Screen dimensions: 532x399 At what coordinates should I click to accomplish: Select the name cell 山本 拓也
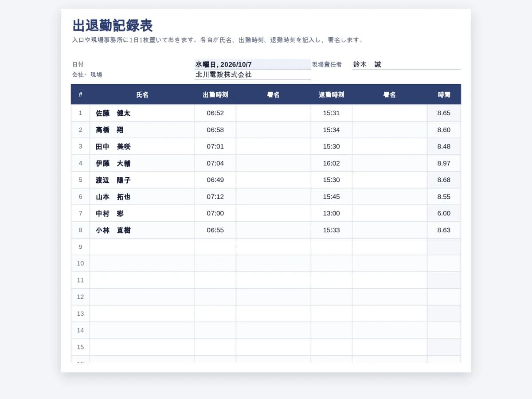pyautogui.click(x=142, y=197)
